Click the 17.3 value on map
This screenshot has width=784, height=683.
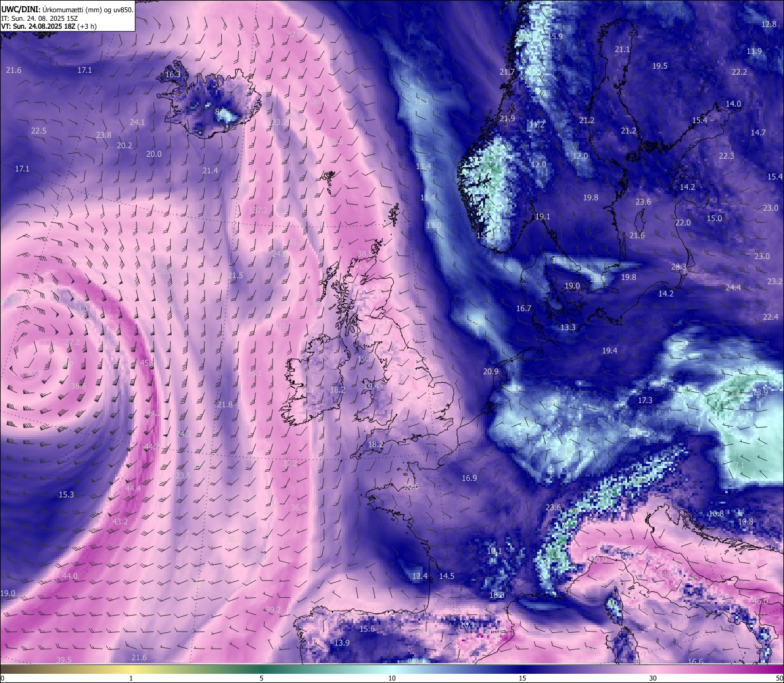[645, 400]
